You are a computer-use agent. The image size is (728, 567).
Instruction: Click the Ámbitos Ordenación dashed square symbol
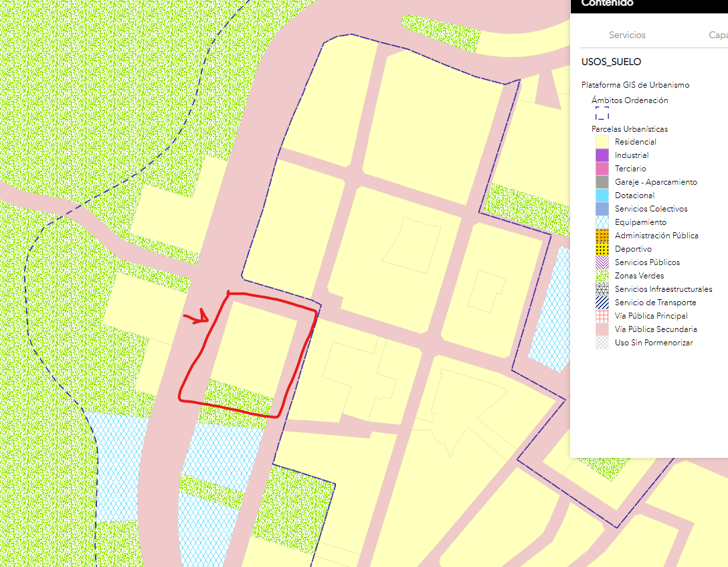tap(602, 114)
